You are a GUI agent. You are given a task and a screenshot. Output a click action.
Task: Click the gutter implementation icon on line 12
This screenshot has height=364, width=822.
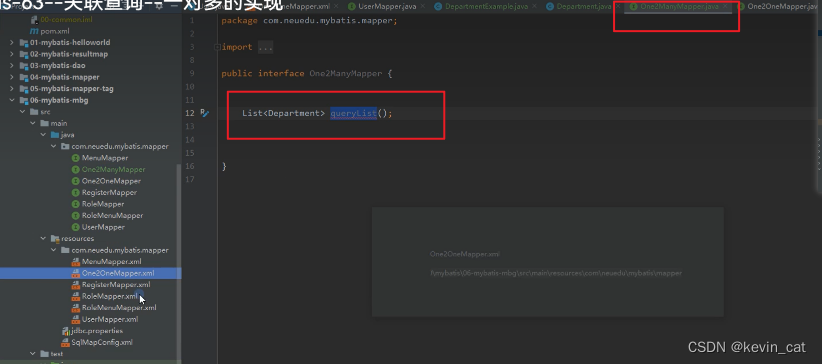tap(204, 113)
